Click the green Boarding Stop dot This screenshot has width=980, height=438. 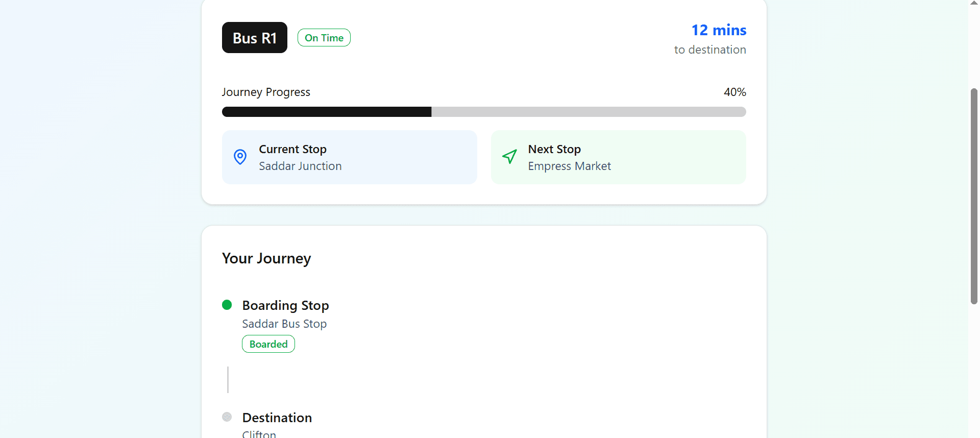click(x=227, y=305)
